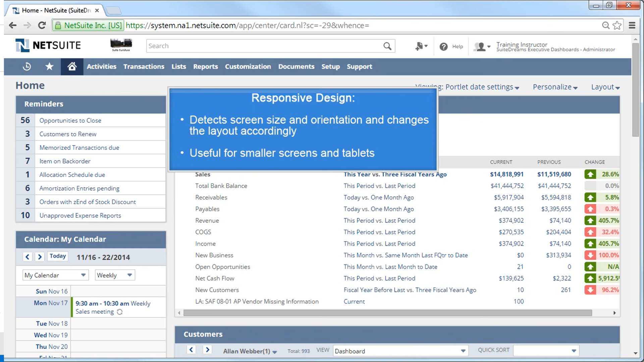The width and height of the screenshot is (644, 362).
Task: Open the Personalize dropdown
Action: 555,87
